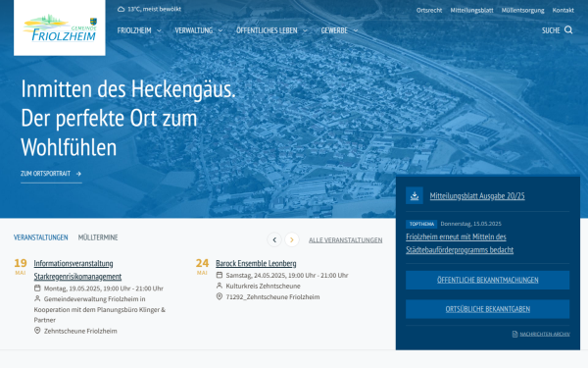Image resolution: width=588 pixels, height=368 pixels.
Task: Show previous events with left arrow
Action: pos(274,239)
